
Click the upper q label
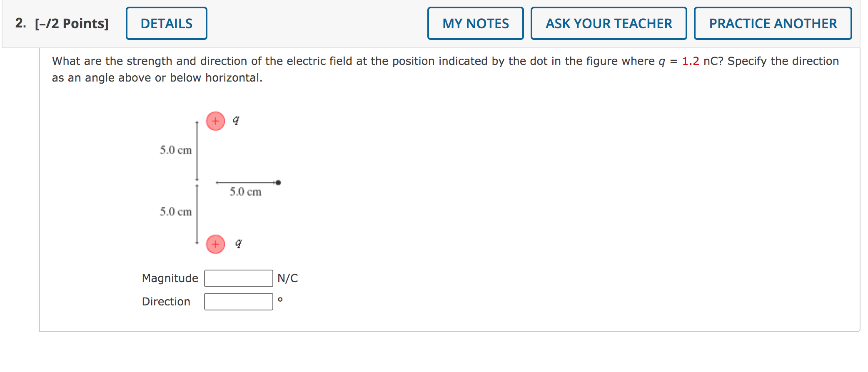(235, 120)
